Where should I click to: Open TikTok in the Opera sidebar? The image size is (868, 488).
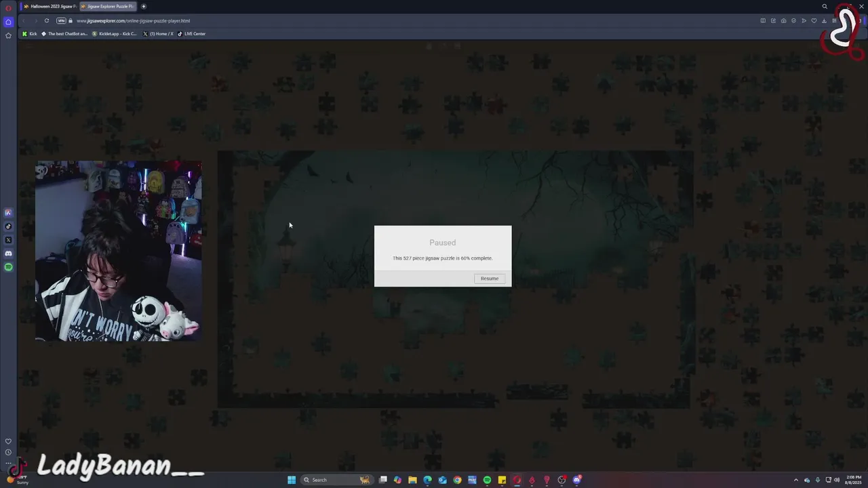[x=8, y=226]
